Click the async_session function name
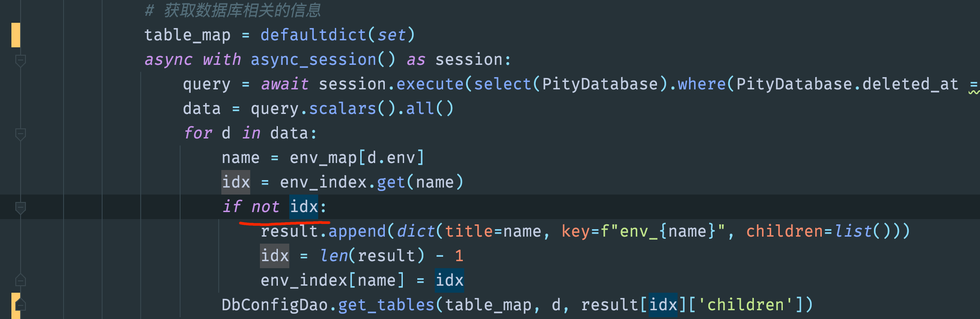 point(313,59)
